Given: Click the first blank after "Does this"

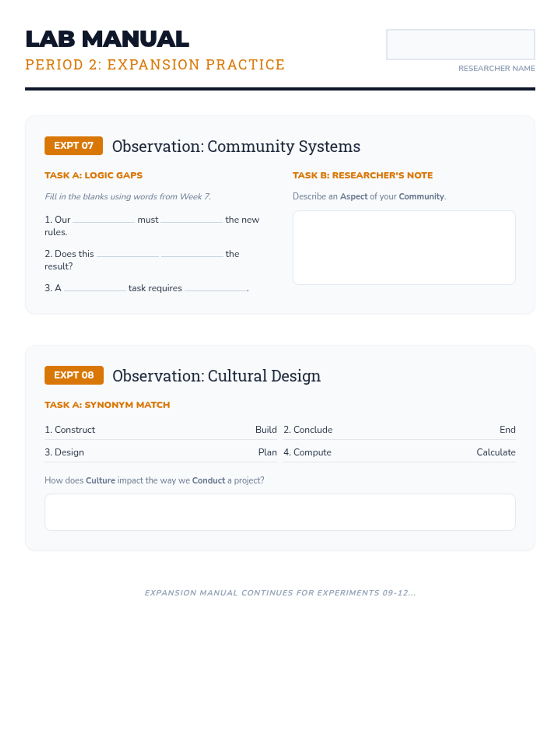Looking at the screenshot, I should (x=127, y=254).
